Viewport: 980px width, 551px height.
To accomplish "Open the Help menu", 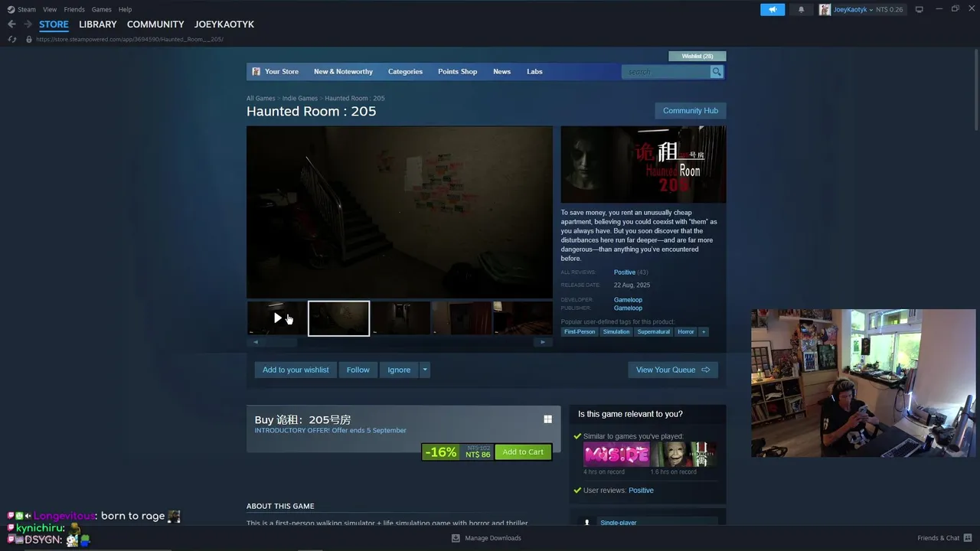I will pyautogui.click(x=126, y=9).
